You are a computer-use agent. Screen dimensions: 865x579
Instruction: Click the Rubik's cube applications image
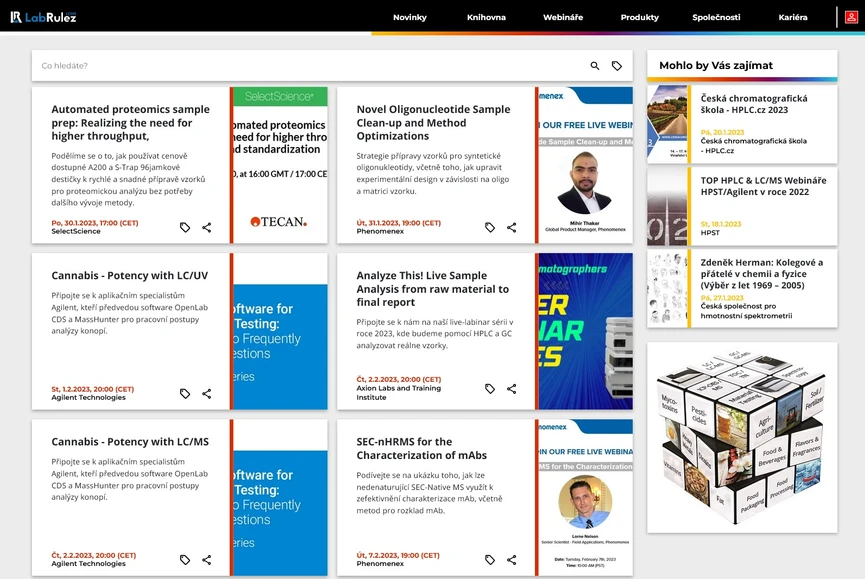[741, 437]
